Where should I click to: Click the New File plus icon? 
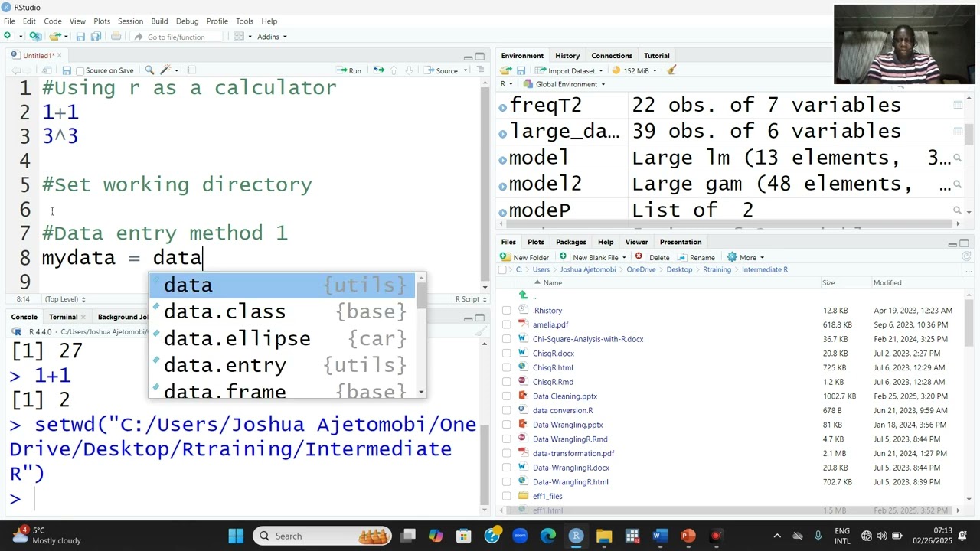coord(8,37)
